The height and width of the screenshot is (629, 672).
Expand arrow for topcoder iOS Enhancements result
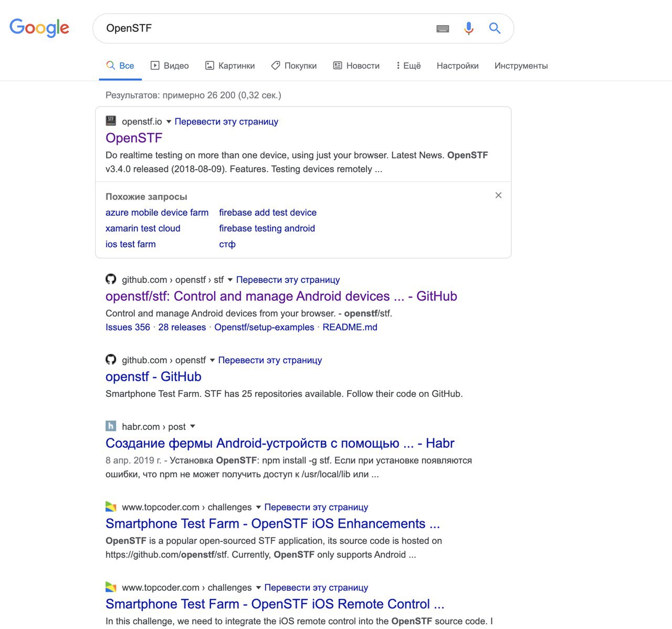coord(258,507)
